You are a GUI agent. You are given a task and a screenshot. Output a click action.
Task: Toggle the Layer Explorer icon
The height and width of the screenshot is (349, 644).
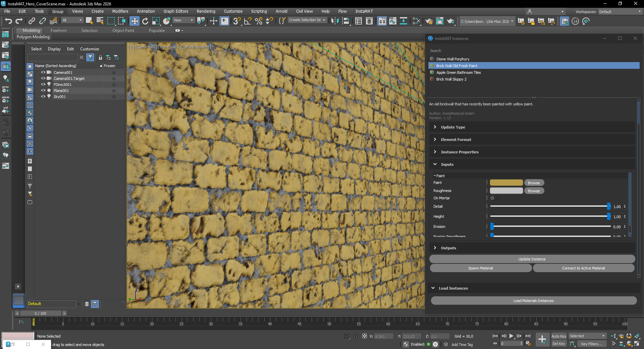(369, 21)
